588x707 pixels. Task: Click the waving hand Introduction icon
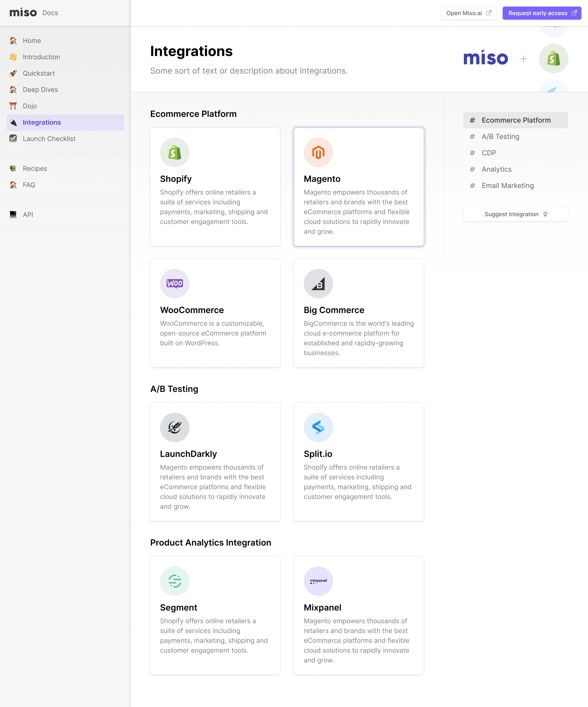(x=13, y=57)
